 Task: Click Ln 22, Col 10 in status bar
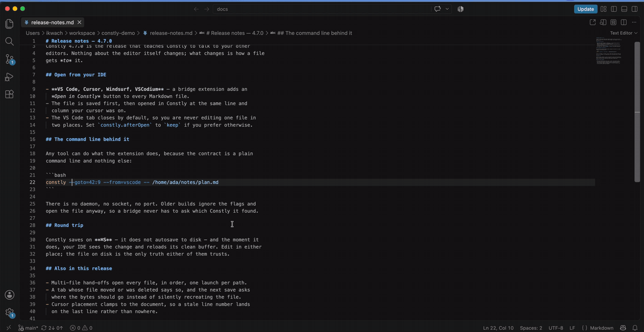click(x=498, y=328)
